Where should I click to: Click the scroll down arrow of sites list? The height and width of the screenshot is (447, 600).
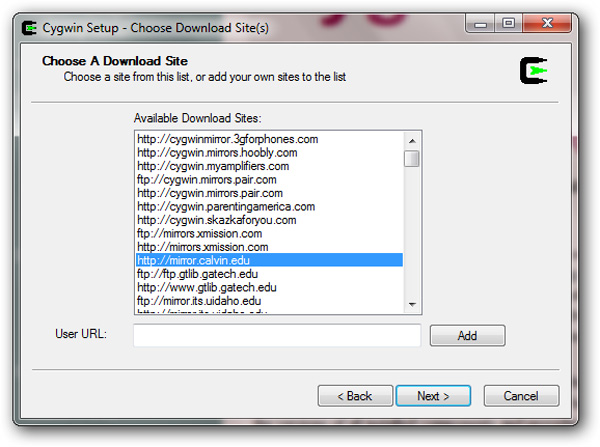412,304
